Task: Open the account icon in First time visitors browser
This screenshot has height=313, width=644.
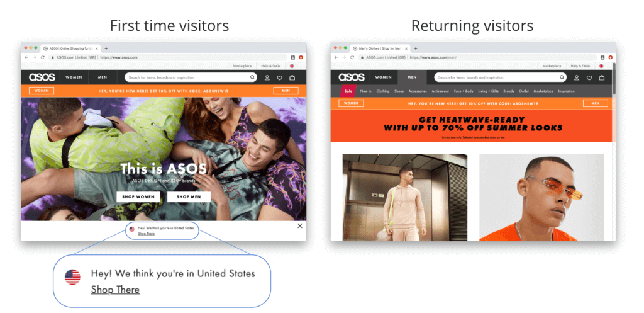Action: pyautogui.click(x=267, y=77)
